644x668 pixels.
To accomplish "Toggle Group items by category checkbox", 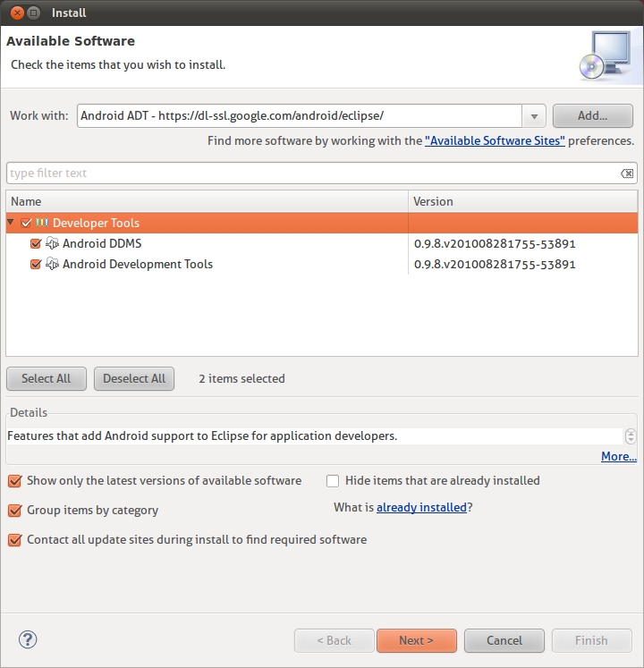I will point(14,511).
